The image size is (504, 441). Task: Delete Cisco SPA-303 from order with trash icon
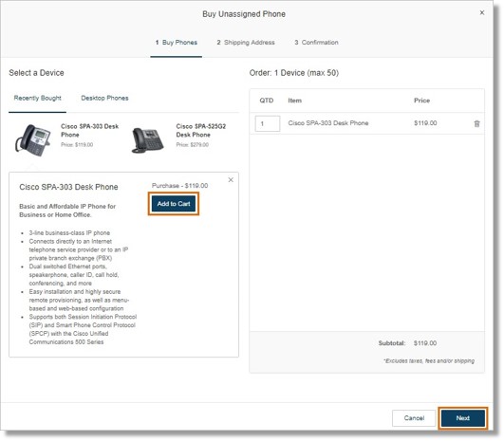pyautogui.click(x=476, y=123)
